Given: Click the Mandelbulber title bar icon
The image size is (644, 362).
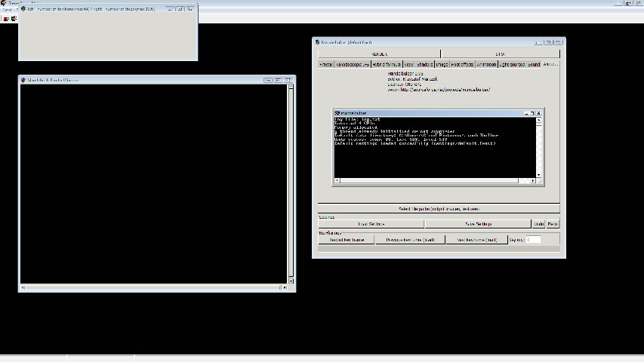Looking at the screenshot, I should click(317, 42).
